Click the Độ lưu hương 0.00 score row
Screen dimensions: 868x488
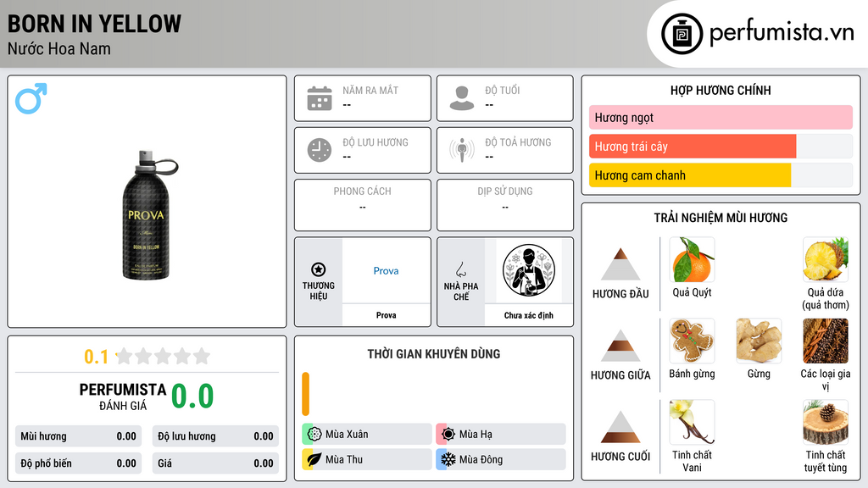tap(215, 436)
